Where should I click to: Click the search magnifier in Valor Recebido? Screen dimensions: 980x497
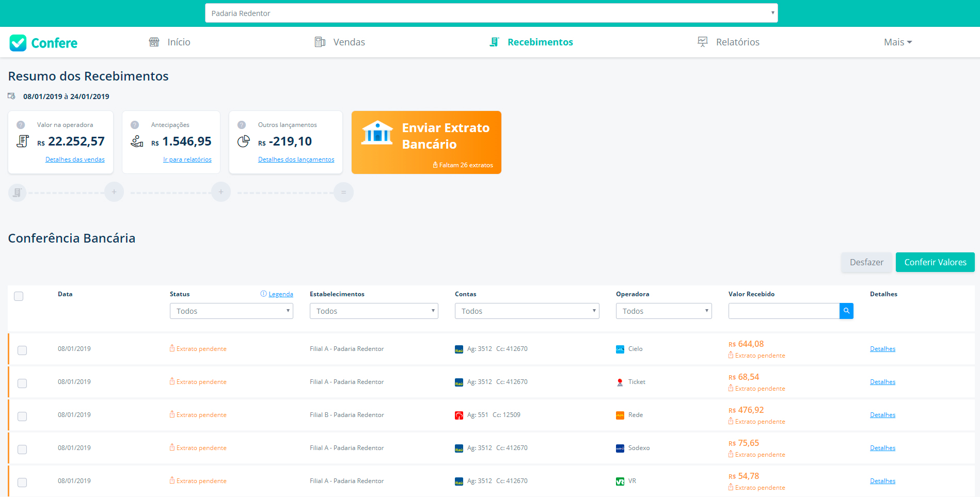click(x=846, y=311)
